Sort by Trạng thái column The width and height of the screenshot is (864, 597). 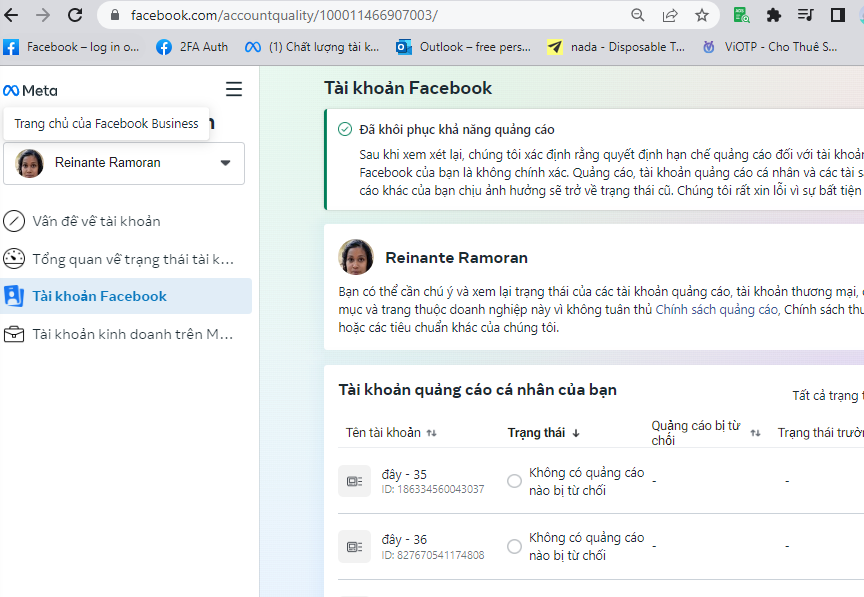[x=543, y=433]
